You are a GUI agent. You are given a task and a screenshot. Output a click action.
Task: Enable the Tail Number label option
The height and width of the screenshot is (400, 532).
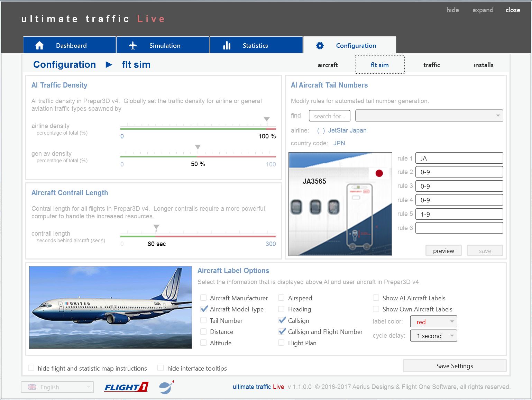pyautogui.click(x=203, y=320)
